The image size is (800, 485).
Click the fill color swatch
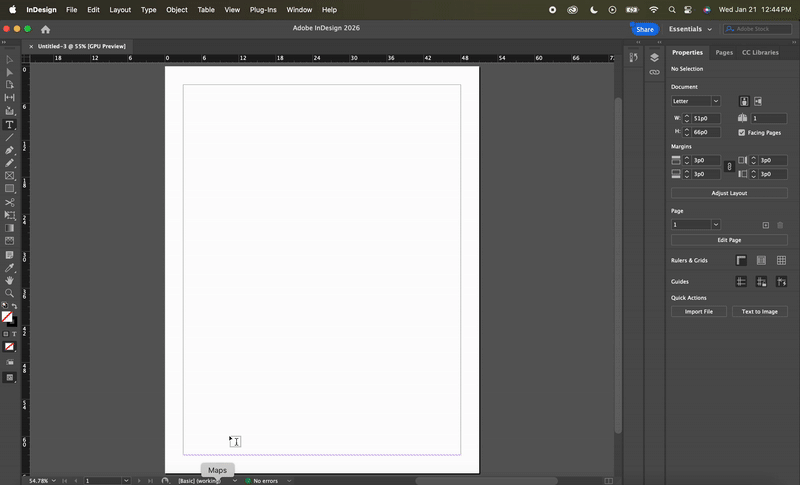7,317
